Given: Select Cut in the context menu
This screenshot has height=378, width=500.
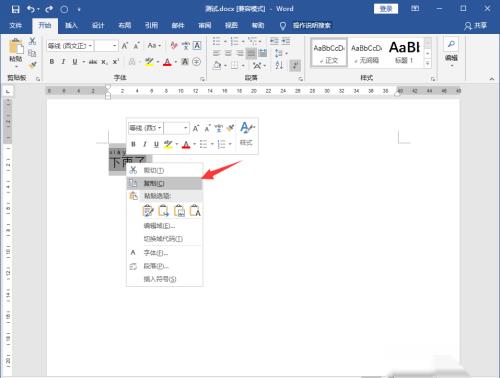Looking at the screenshot, I should [x=165, y=170].
